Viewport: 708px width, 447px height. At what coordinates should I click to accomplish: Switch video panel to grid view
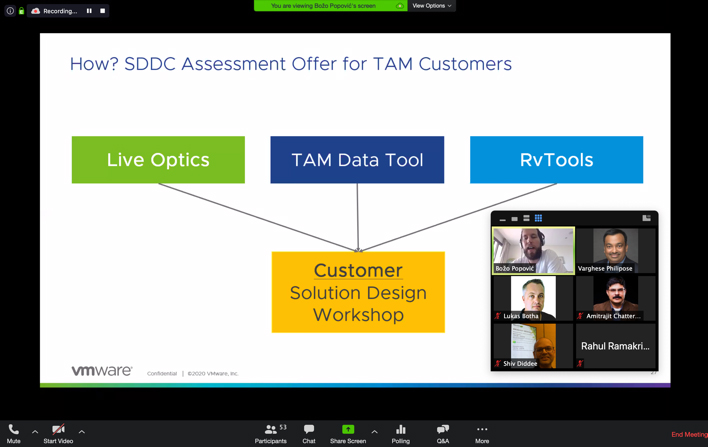(x=538, y=218)
